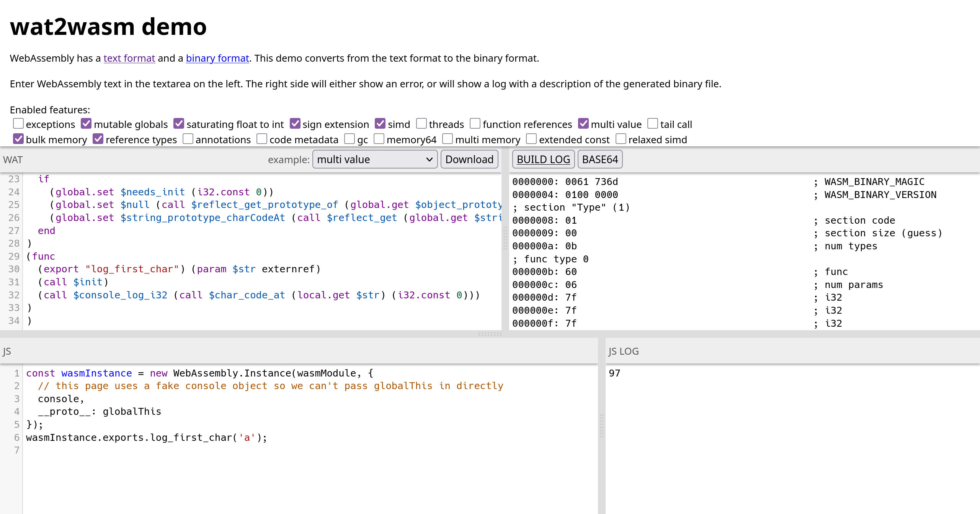Uncheck the mutable globals checkbox
The height and width of the screenshot is (514, 980).
coord(86,124)
